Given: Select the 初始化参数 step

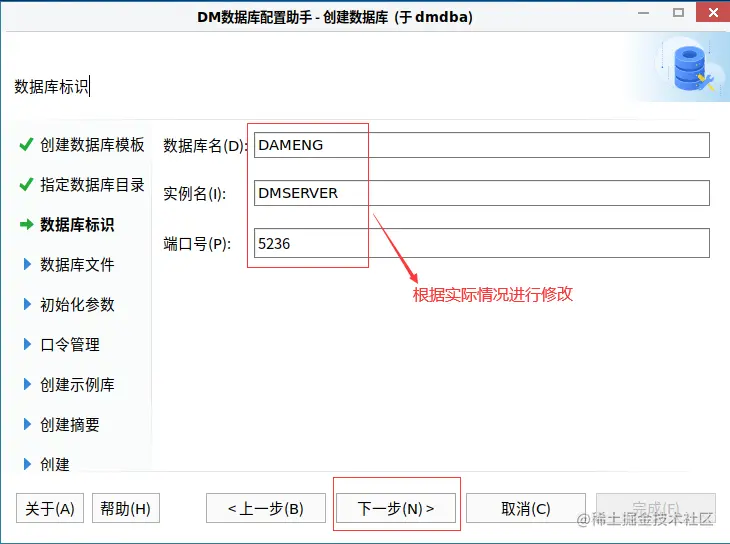Looking at the screenshot, I should (x=77, y=305).
